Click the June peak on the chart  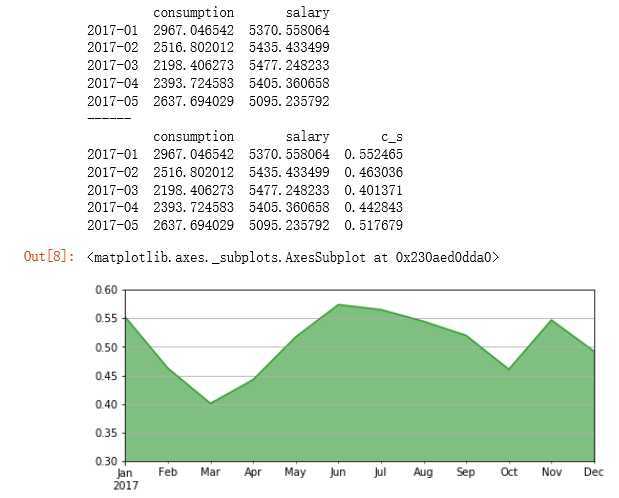coord(339,304)
